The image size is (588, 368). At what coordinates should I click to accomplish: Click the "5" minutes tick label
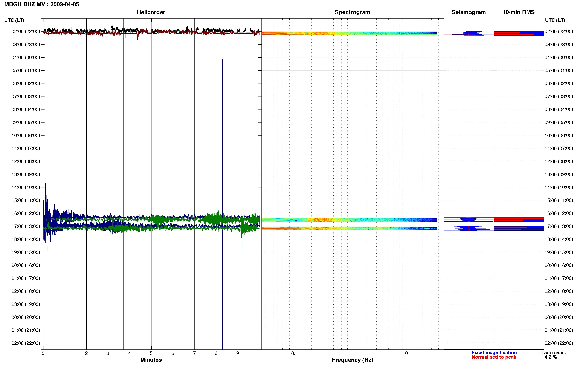[x=151, y=353]
